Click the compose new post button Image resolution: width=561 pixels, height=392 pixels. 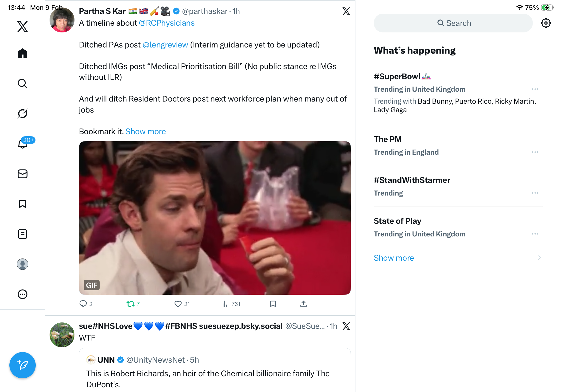click(23, 365)
